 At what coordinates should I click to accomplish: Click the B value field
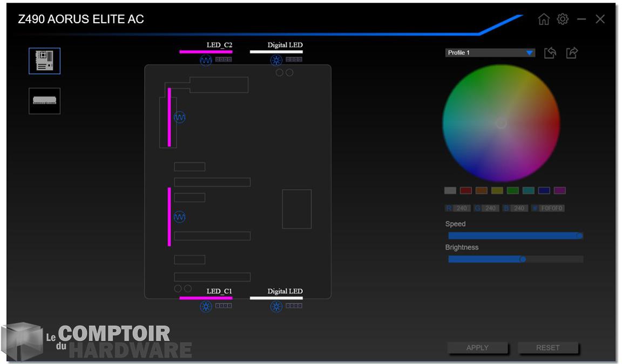[x=519, y=208]
